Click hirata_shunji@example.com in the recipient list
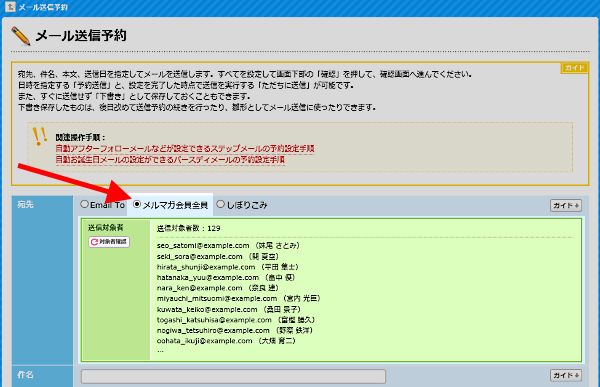 click(x=206, y=267)
